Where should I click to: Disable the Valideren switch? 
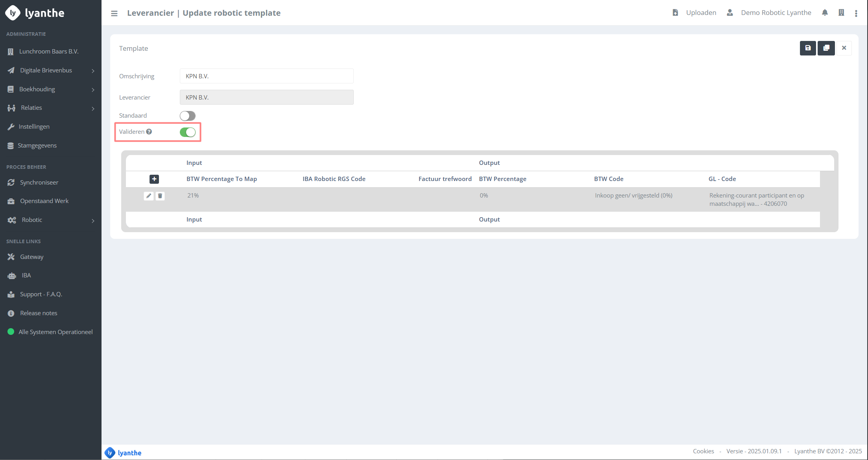click(x=188, y=132)
